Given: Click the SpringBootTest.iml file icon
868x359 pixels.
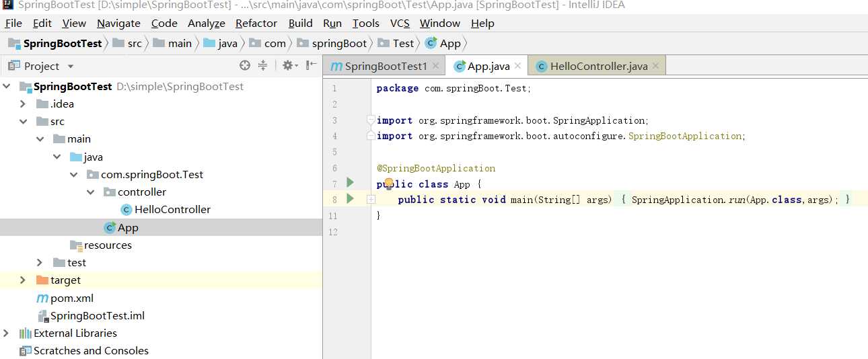Looking at the screenshot, I should 43,315.
